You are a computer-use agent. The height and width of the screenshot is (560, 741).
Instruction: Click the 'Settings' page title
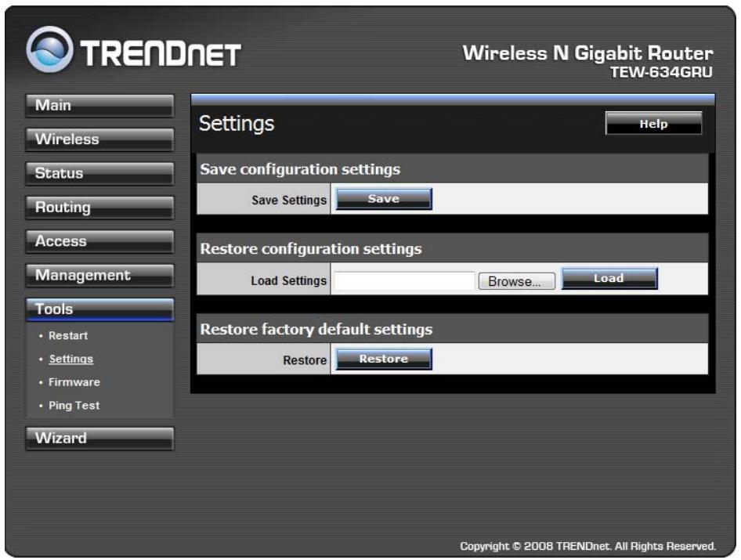click(237, 124)
